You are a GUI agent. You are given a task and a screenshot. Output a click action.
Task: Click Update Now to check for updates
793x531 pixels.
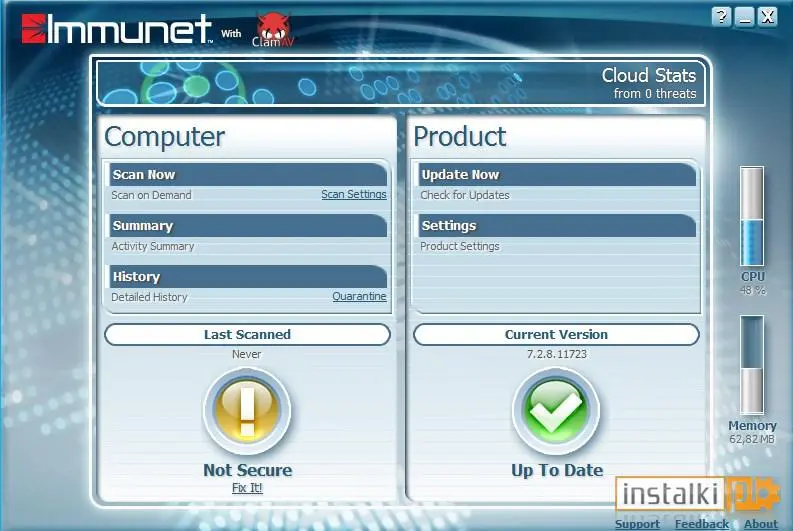[x=460, y=174]
